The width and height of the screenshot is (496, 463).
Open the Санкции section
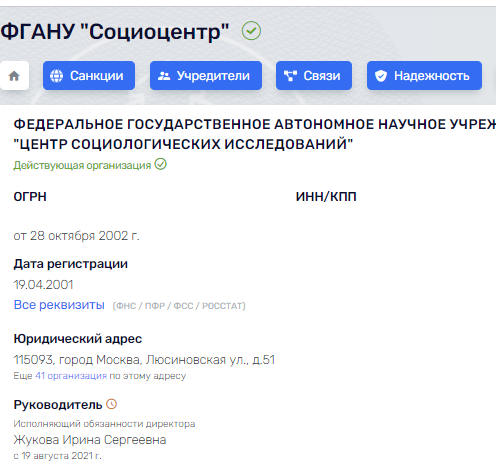[x=89, y=76]
